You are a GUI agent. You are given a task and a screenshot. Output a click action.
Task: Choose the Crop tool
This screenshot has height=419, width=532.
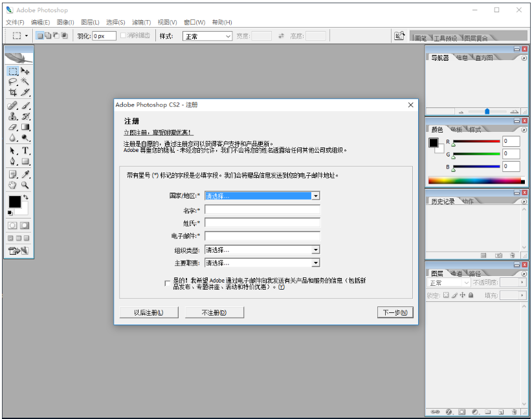click(13, 93)
